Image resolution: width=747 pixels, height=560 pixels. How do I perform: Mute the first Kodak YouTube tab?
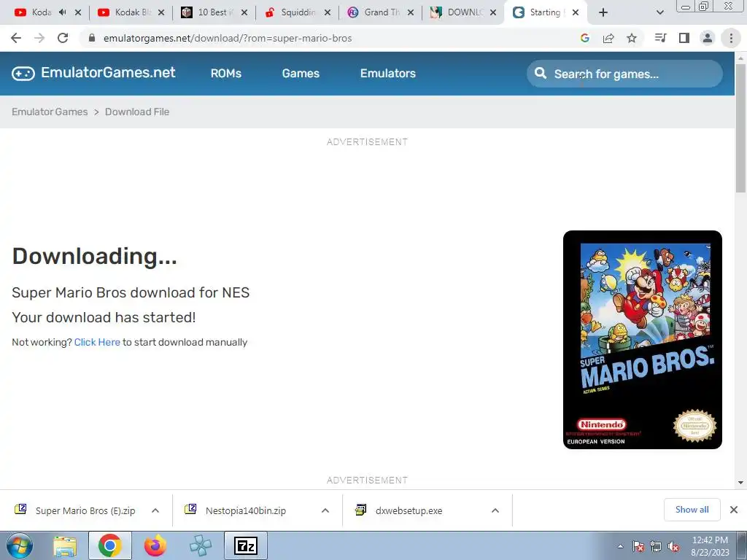[x=63, y=12]
